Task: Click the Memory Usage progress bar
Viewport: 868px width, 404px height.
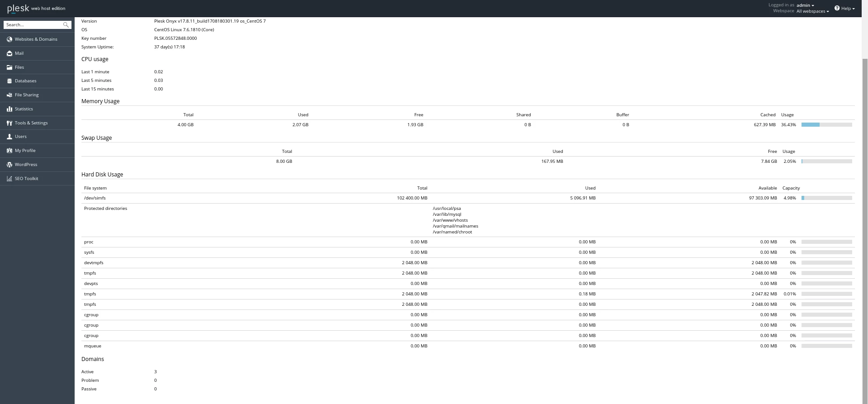Action: [x=826, y=125]
